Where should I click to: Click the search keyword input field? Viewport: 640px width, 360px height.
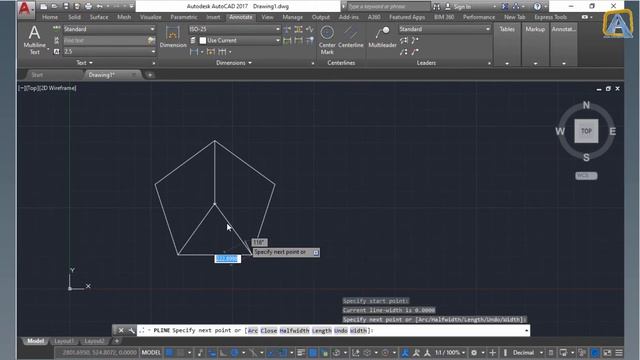point(388,7)
